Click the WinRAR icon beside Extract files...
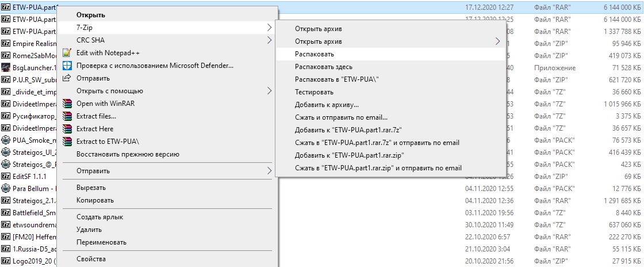This screenshot has height=267, width=644. [x=67, y=116]
